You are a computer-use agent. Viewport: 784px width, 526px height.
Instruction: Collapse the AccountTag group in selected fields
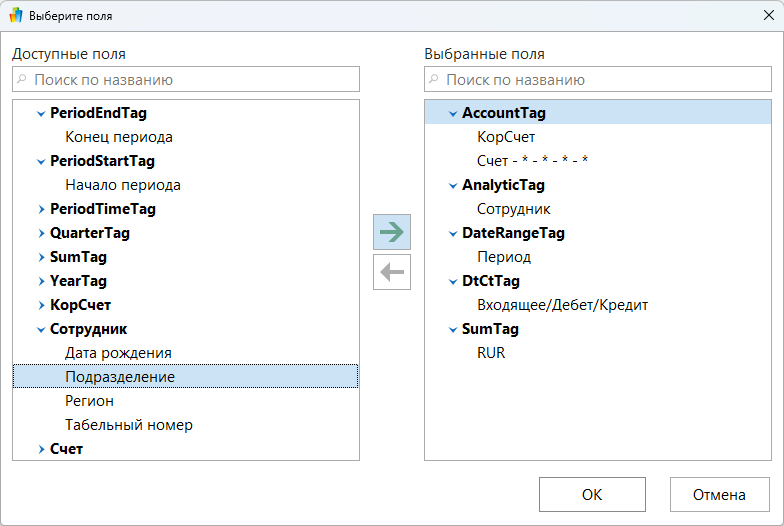pos(453,113)
